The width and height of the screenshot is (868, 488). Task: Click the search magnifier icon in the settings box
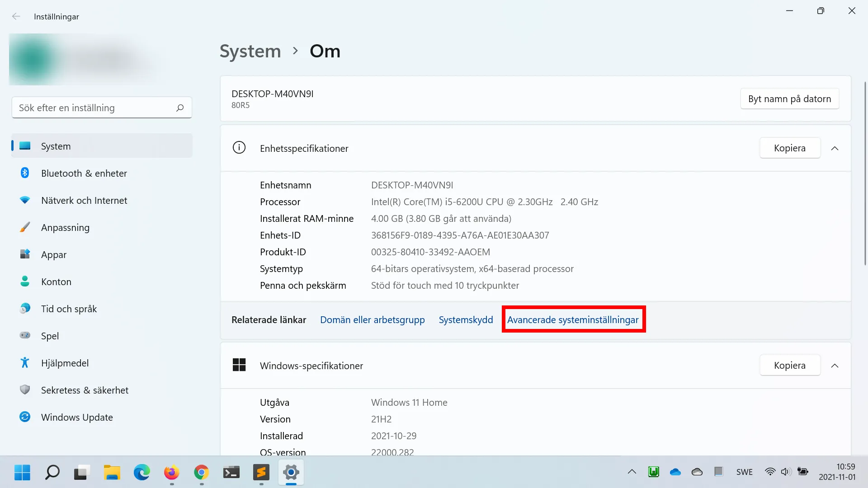(x=180, y=108)
